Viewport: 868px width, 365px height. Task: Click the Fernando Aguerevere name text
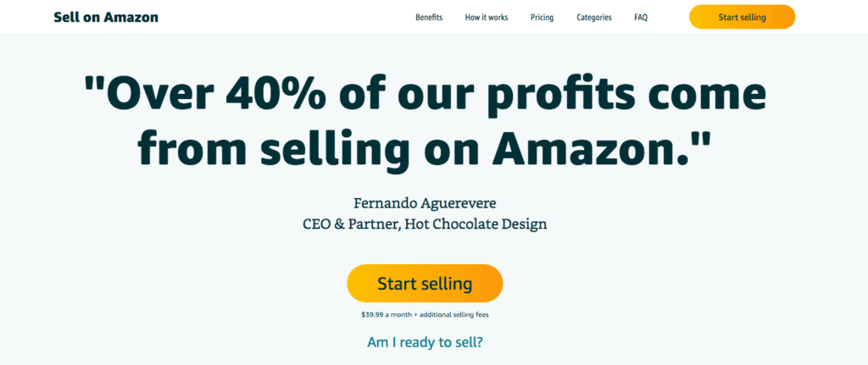tap(426, 203)
